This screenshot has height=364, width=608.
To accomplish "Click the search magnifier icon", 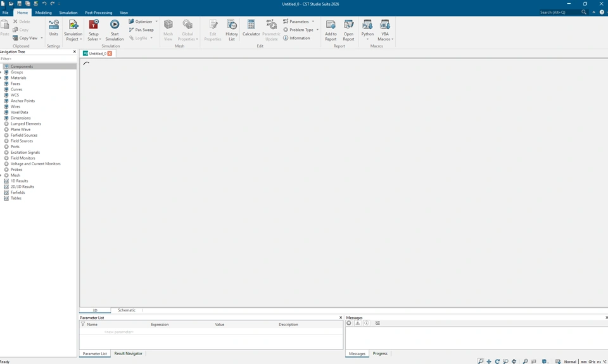I will click(584, 13).
